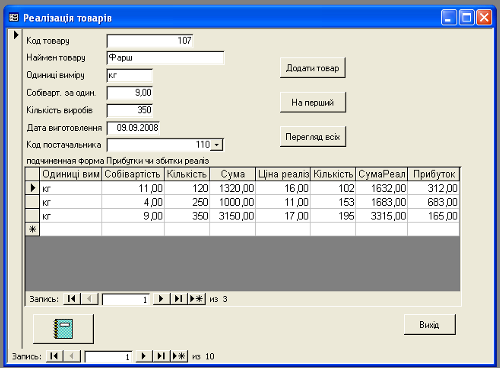Viewport: 500px width, 368px height.
Task: Click the На перший button
Action: (x=313, y=102)
